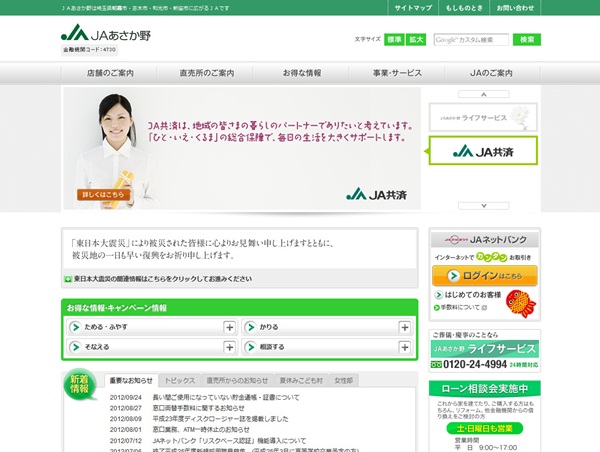Click the arrow icon beside そなえる
Viewport: 600px width, 452px height.
click(x=75, y=347)
